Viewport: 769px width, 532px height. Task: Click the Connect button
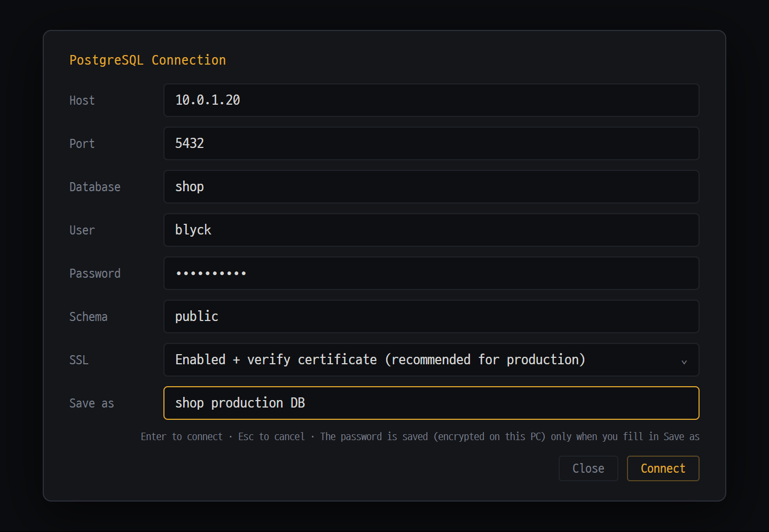tap(663, 468)
